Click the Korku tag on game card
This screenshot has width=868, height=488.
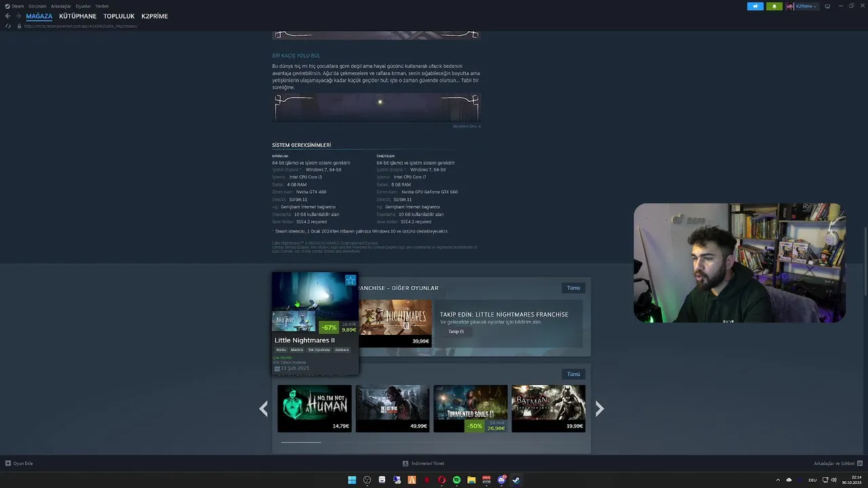pos(281,350)
